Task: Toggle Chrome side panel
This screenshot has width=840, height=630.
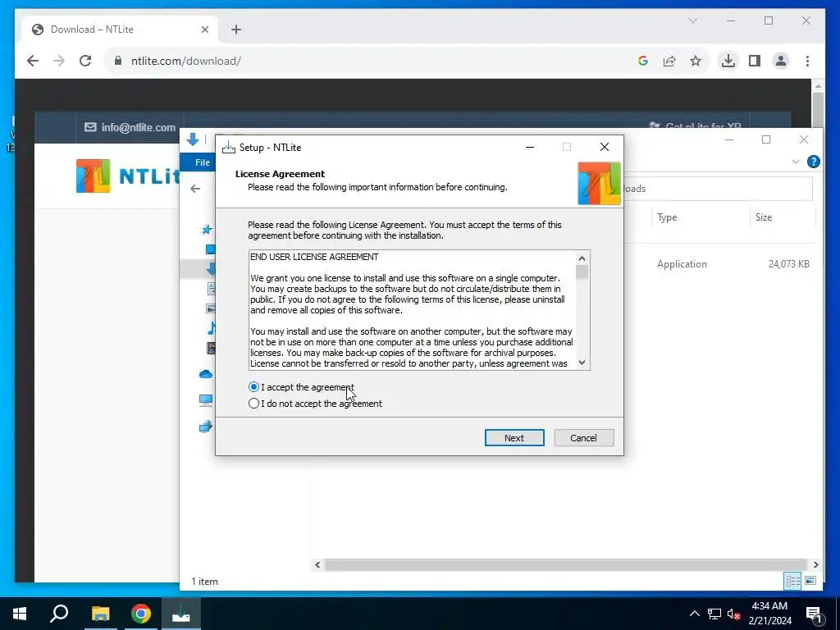Action: pyautogui.click(x=755, y=61)
